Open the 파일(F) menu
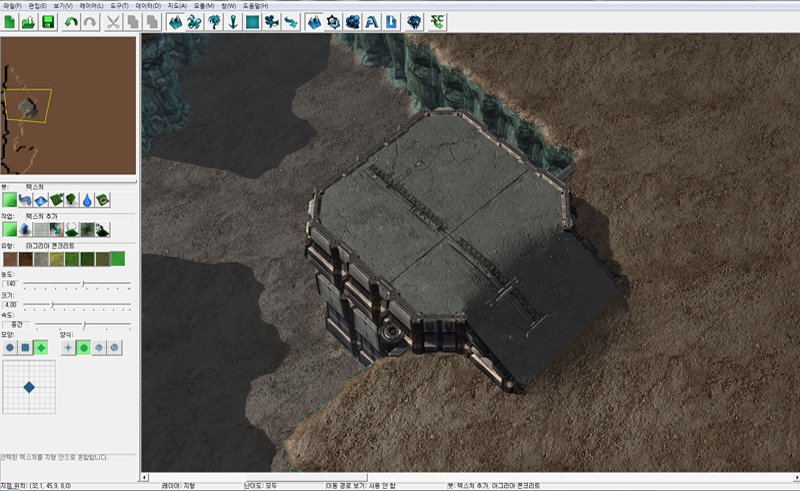Image resolution: width=800 pixels, height=491 pixels. click(x=12, y=6)
